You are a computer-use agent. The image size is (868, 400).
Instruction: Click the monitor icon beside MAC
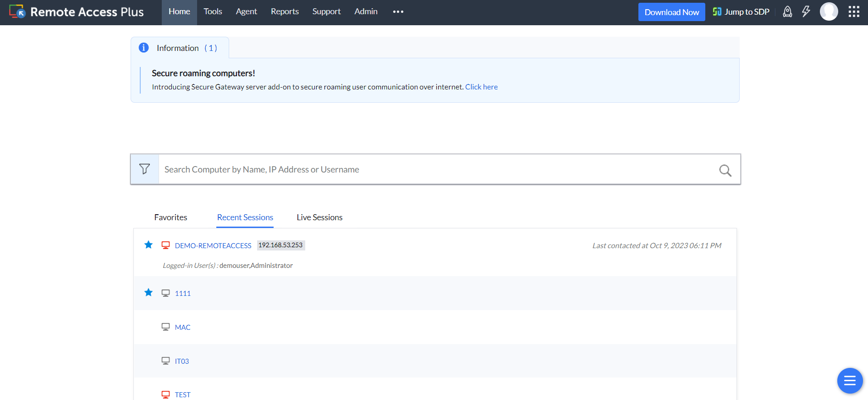(165, 327)
